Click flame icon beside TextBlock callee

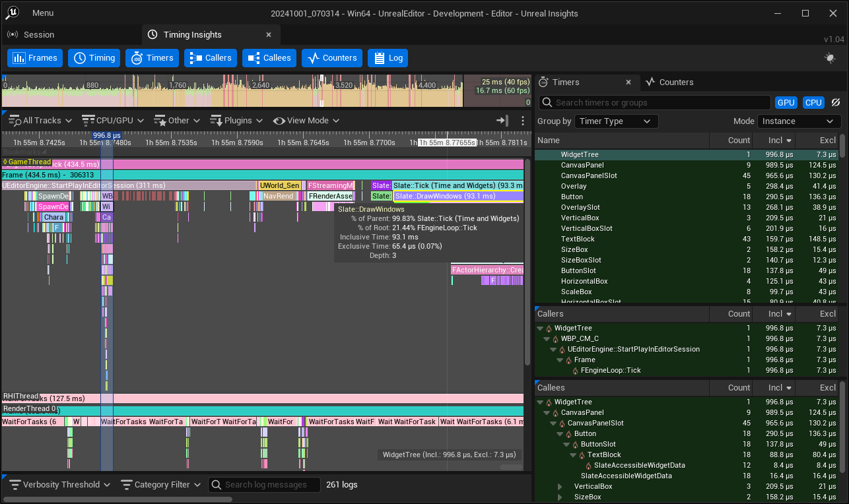[582, 455]
